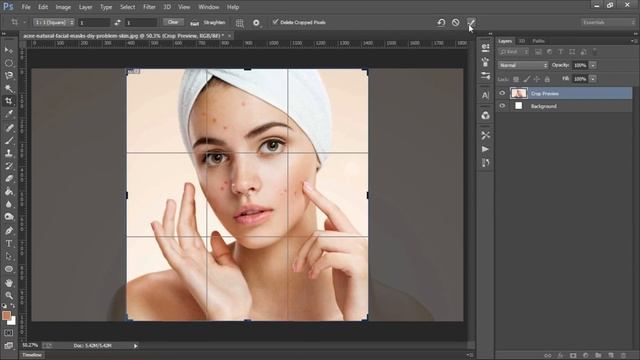Reset crop box with undo arrow
The height and width of the screenshot is (360, 640).
click(441, 22)
